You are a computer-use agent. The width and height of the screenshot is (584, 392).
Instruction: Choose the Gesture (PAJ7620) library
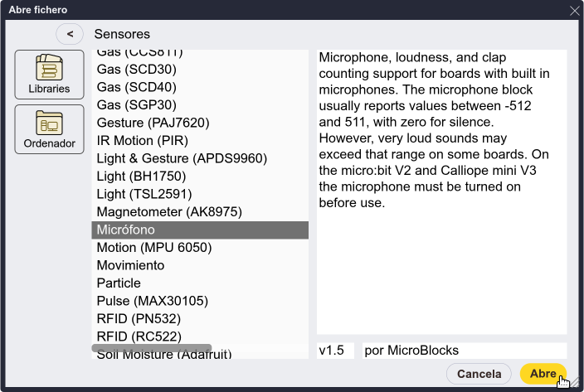click(200, 123)
